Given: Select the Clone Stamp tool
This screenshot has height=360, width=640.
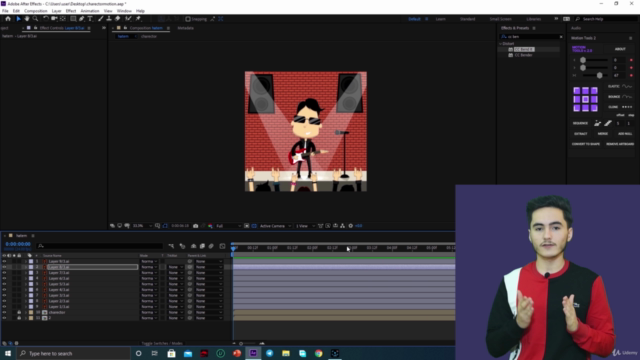Looking at the screenshot, I should pos(109,19).
